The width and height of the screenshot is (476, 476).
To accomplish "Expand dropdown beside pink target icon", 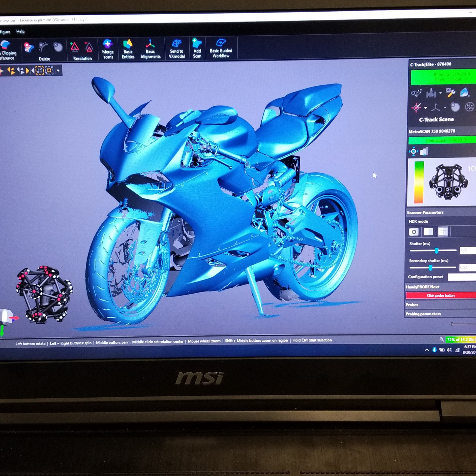I will pos(426,108).
